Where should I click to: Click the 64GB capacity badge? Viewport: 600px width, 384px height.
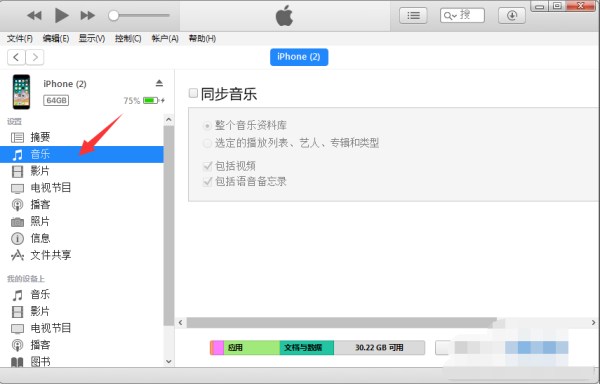click(56, 101)
